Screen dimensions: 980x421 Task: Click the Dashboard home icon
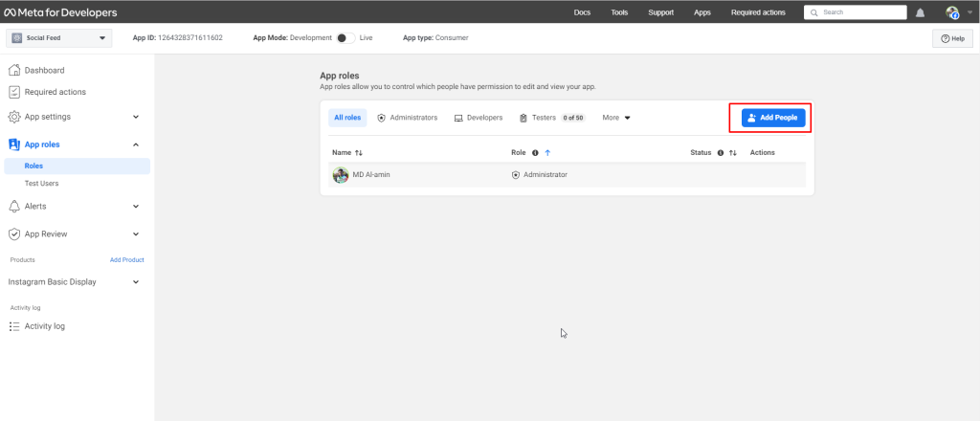(x=14, y=70)
